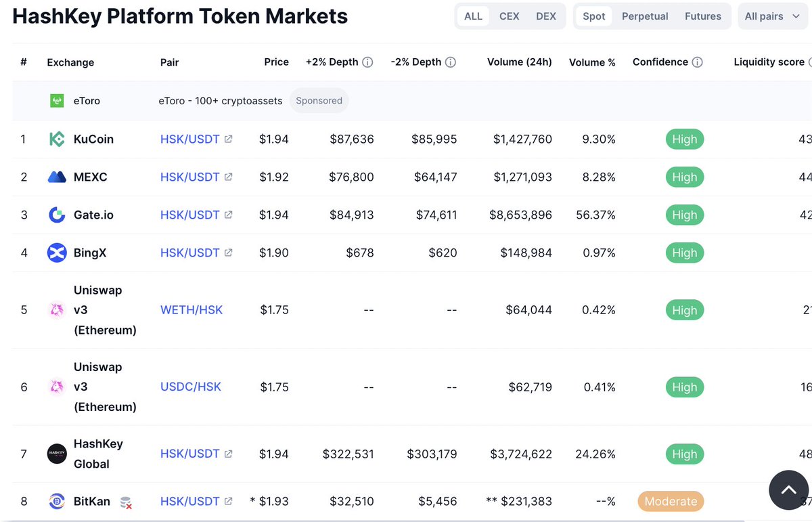Click the HashKey Platform Token Markets heading
The image size is (812, 522).
180,16
